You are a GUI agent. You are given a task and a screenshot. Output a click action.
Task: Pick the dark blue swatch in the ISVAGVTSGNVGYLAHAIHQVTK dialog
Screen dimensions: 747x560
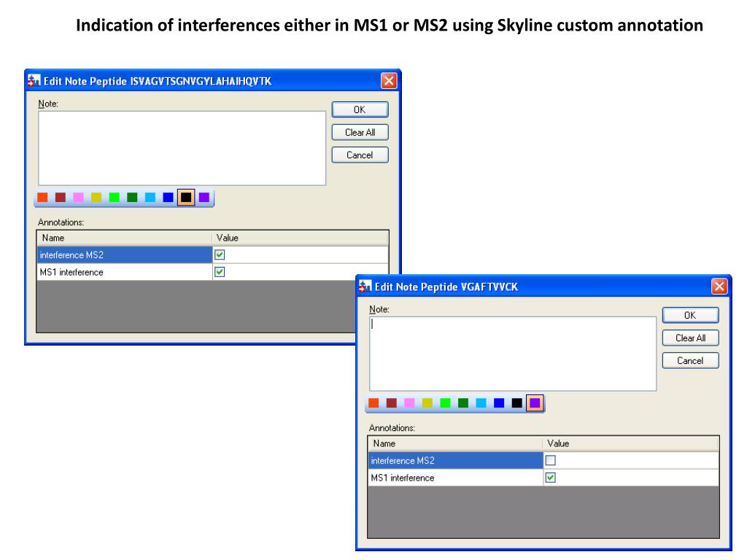click(169, 197)
